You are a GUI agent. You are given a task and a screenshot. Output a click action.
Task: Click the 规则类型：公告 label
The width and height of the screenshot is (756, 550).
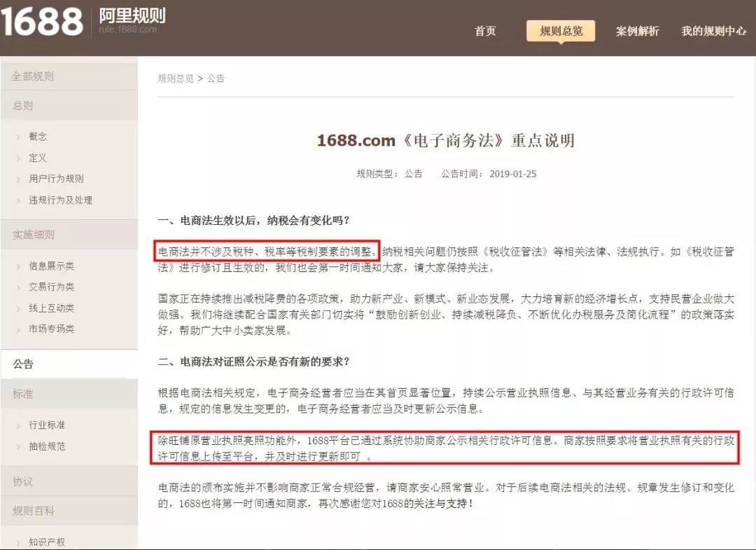point(389,174)
